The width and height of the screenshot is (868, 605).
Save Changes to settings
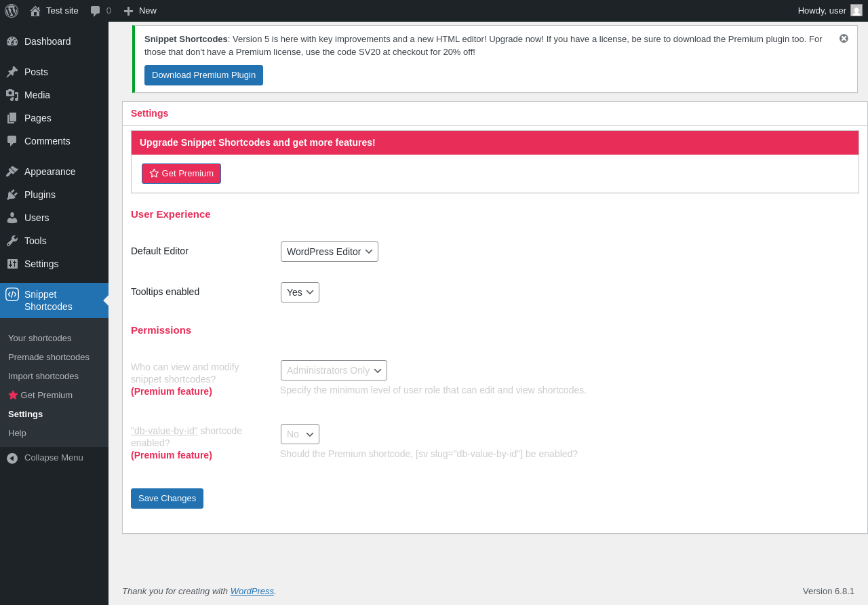point(167,499)
